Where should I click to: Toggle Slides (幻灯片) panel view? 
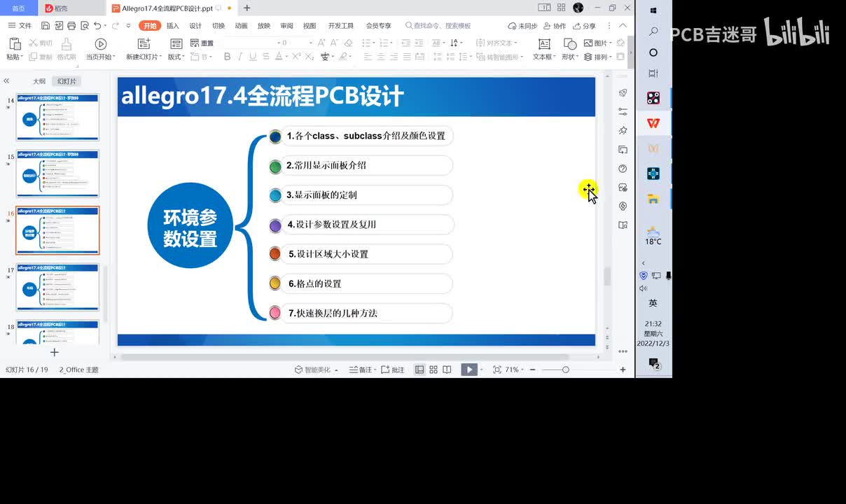(x=67, y=81)
